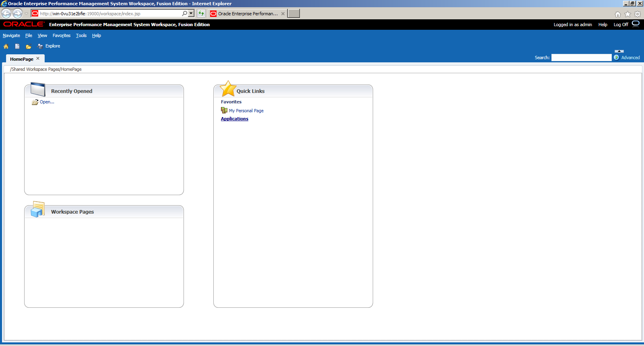Viewport: 644px width, 346px height.
Task: Close the HomePage workspace tab
Action: [x=38, y=58]
